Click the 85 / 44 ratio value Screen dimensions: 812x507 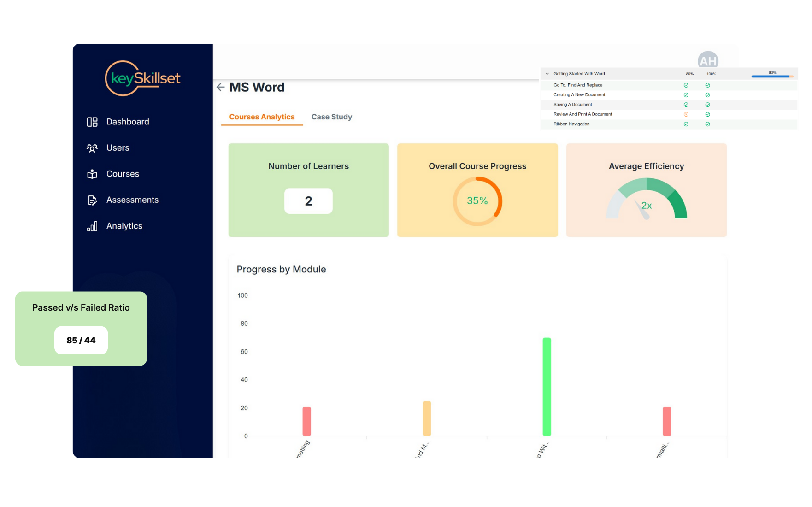coord(81,341)
